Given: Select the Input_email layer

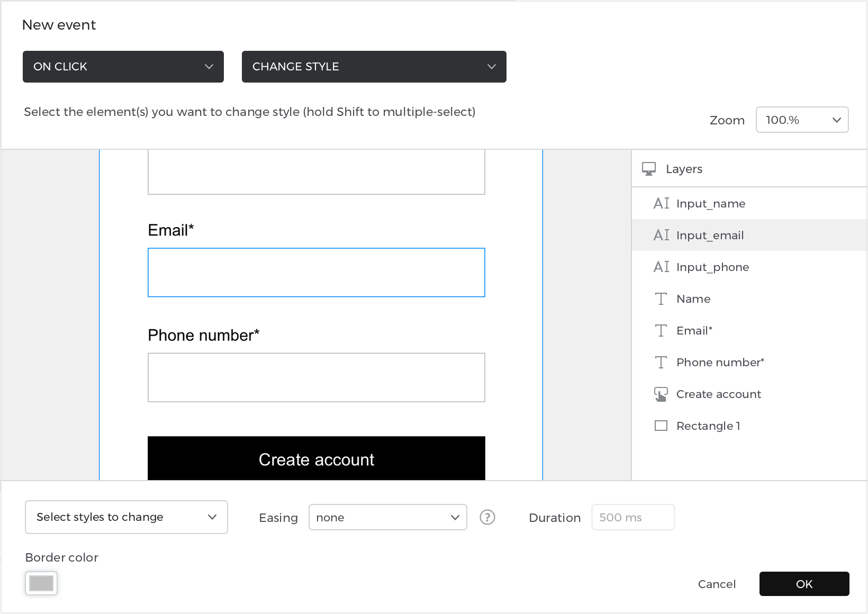Looking at the screenshot, I should click(749, 235).
